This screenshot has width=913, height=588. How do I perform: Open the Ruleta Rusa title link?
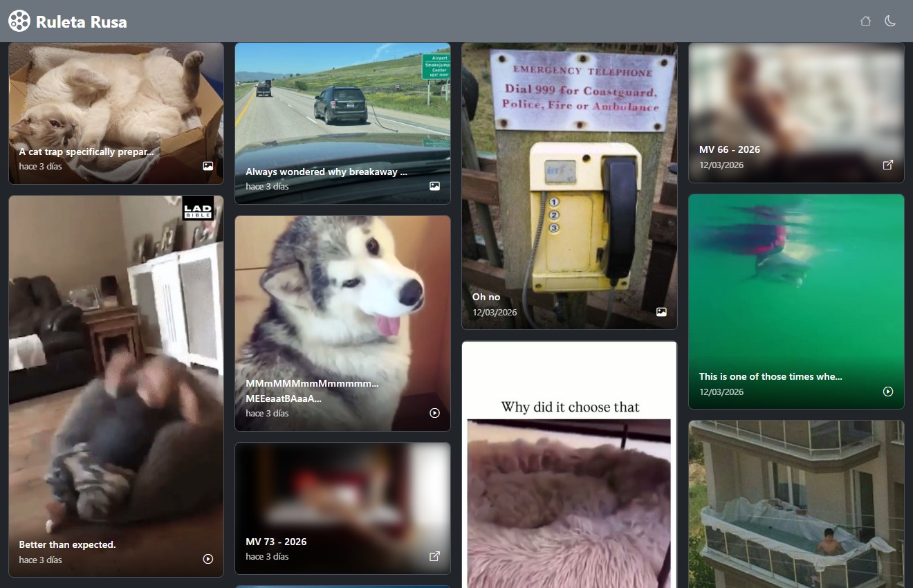tap(81, 21)
